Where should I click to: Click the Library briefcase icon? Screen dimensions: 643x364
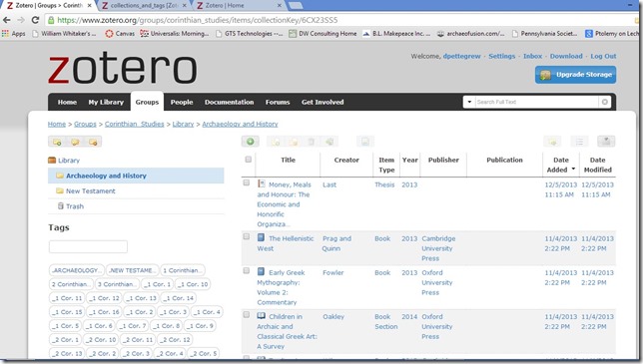[x=52, y=161]
